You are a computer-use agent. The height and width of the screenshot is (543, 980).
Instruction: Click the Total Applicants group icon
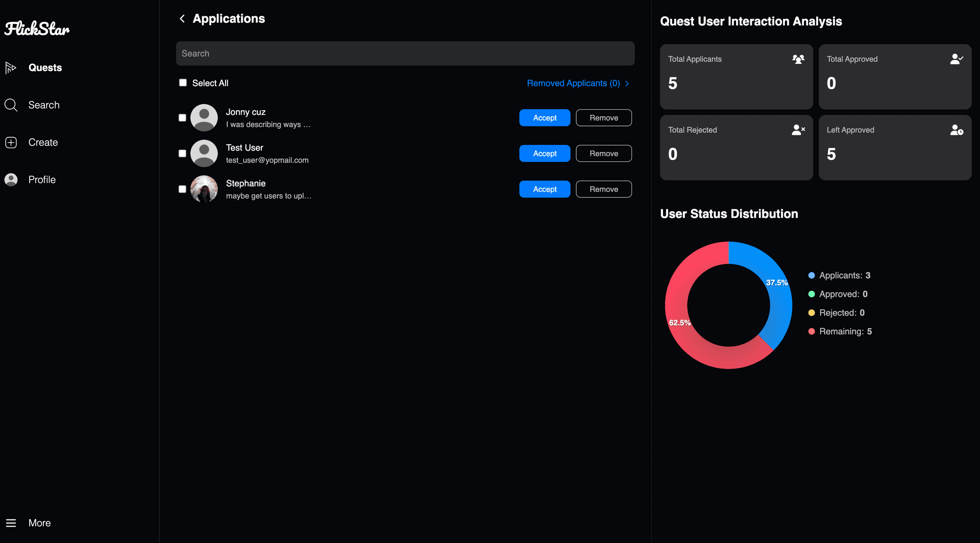coord(798,59)
